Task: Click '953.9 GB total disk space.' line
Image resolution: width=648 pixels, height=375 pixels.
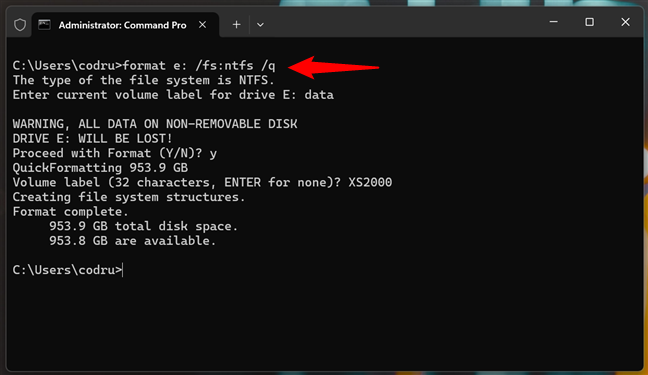Action: pyautogui.click(x=144, y=226)
